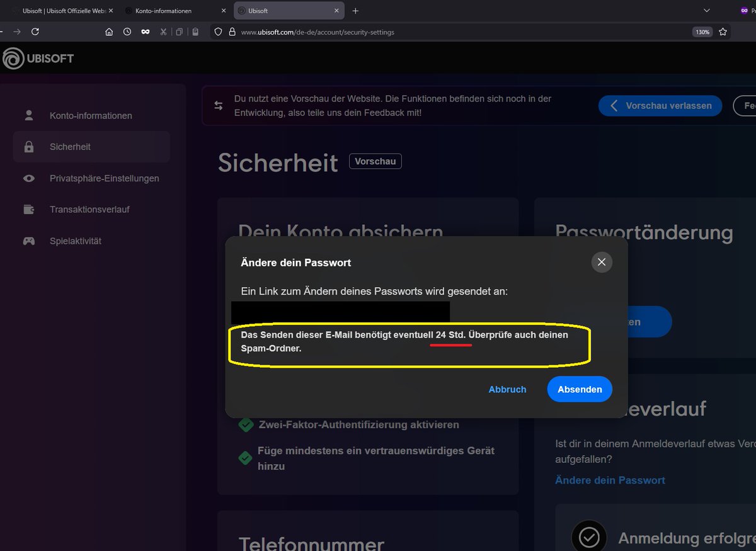The width and height of the screenshot is (756, 551).
Task: Click the Vorschau badge beside Sicherheit
Action: [x=375, y=161]
